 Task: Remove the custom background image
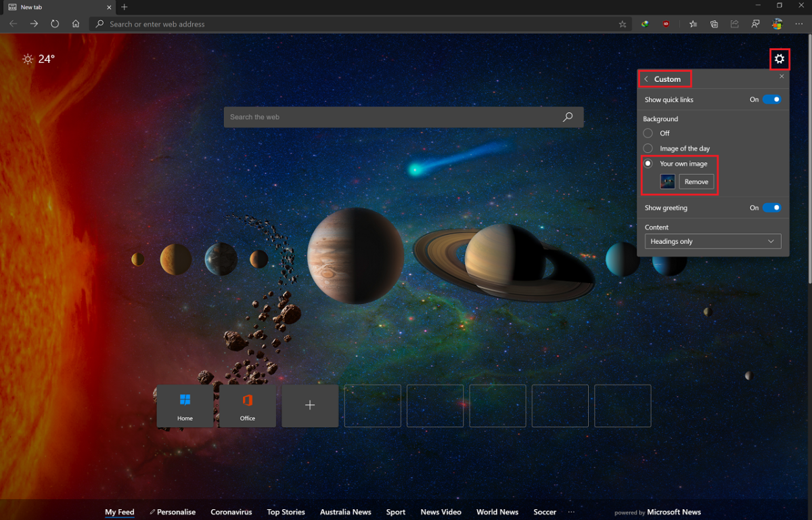coord(696,181)
